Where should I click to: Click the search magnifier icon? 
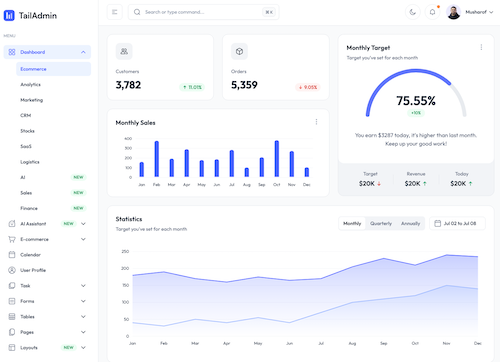click(x=137, y=12)
